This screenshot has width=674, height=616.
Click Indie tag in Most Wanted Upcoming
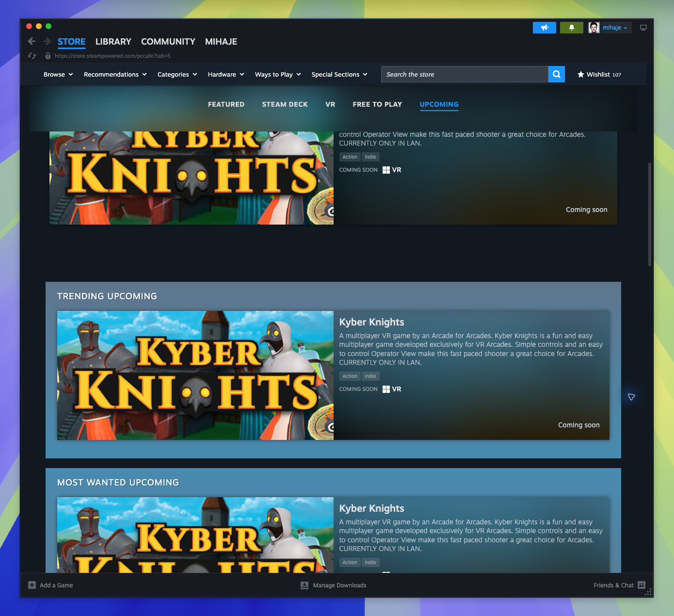coord(370,562)
